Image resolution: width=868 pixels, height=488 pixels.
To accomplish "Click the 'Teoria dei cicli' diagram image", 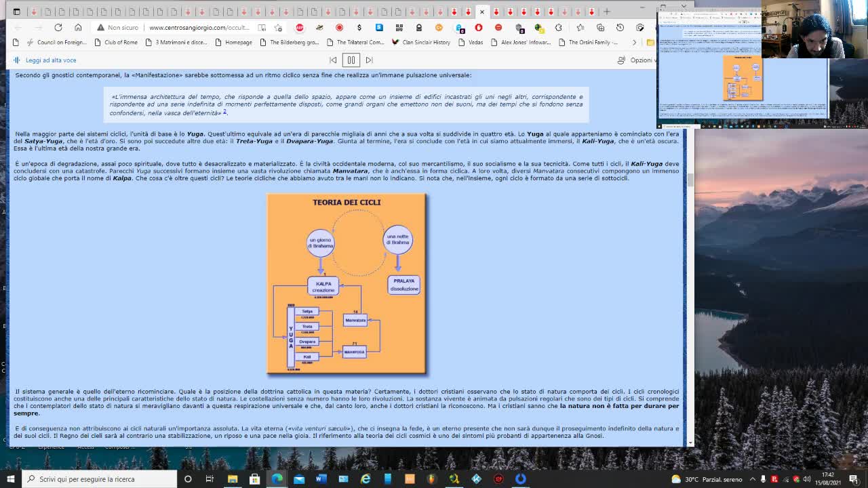I will 347,284.
